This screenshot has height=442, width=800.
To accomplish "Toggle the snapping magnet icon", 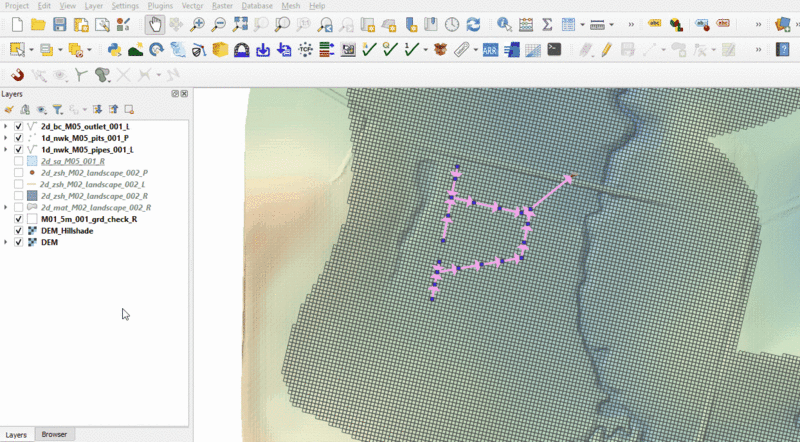I will [17, 75].
